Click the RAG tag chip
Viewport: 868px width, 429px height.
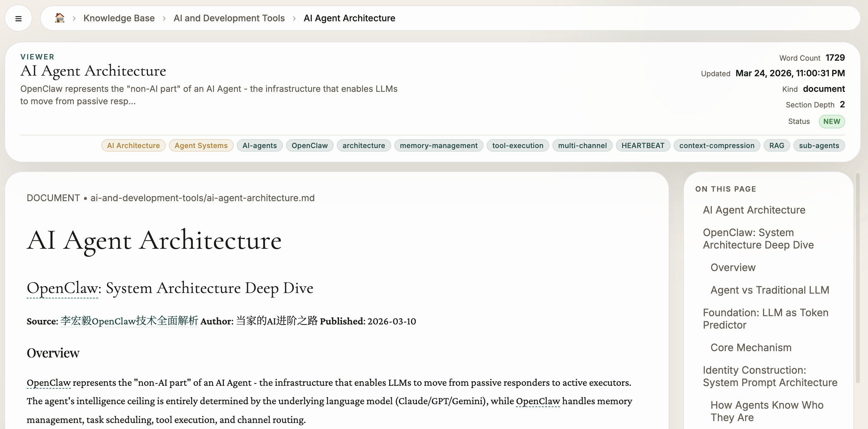[x=776, y=145]
